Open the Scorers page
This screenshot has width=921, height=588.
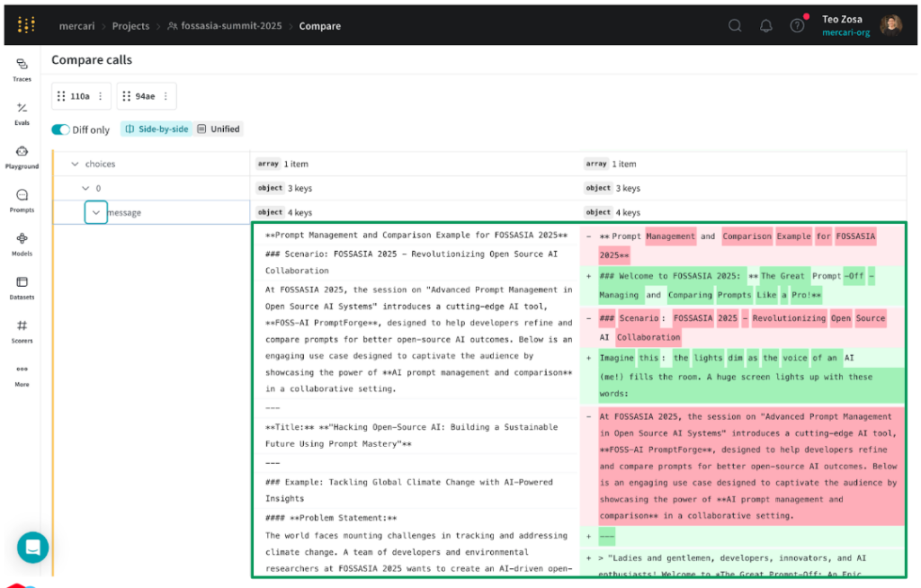(x=22, y=330)
